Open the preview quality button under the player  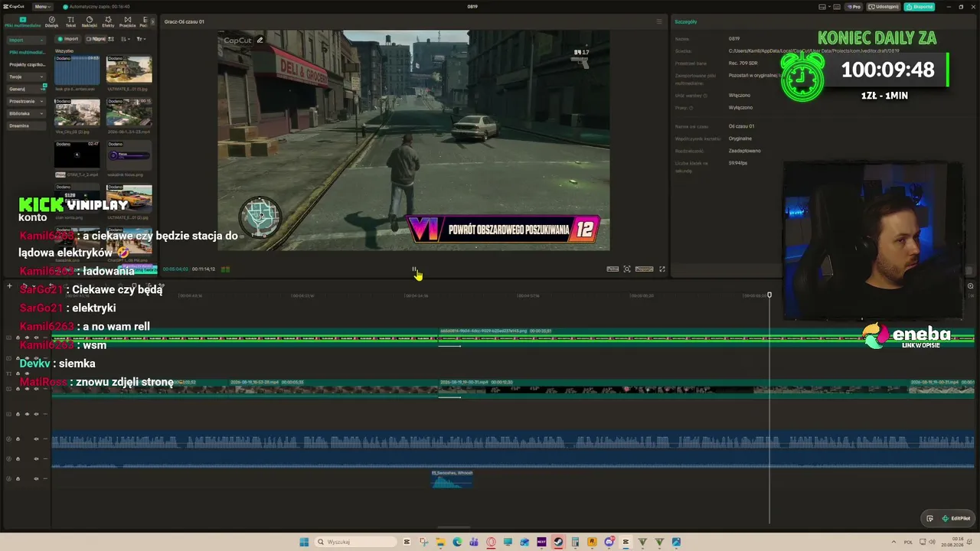point(612,269)
